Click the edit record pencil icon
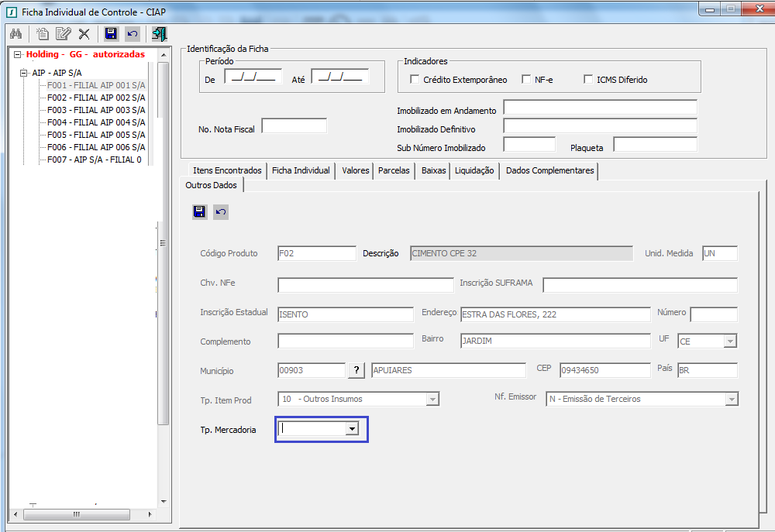 pyautogui.click(x=63, y=34)
